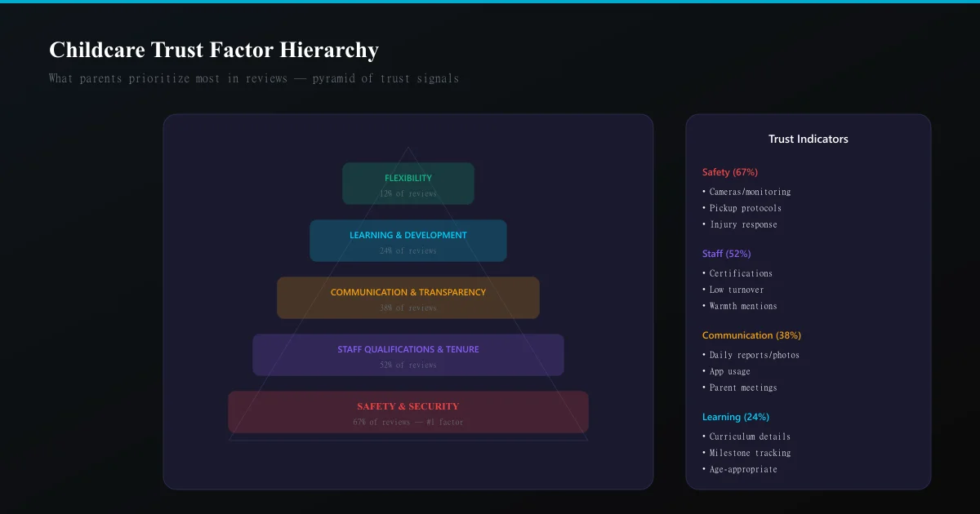Select the Low turnover item
Screen dimensions: 980x514
(x=733, y=290)
